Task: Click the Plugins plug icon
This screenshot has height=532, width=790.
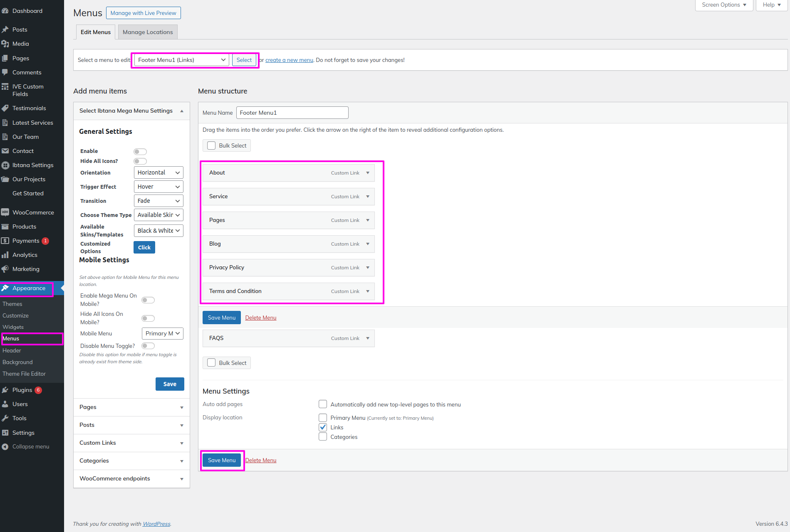Action: pos(5,390)
